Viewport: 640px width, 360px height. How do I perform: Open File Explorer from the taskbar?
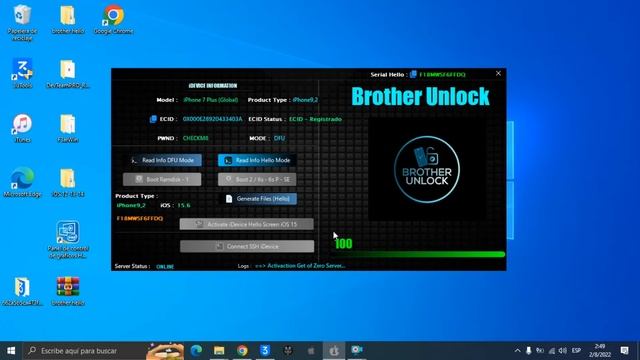(219, 351)
